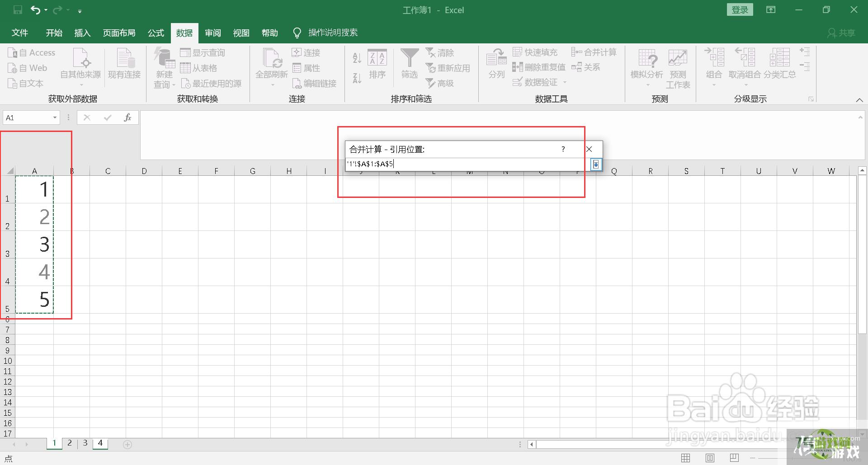The image size is (868, 465).
Task: Click sort ascending A-Z icon
Action: [x=357, y=57]
